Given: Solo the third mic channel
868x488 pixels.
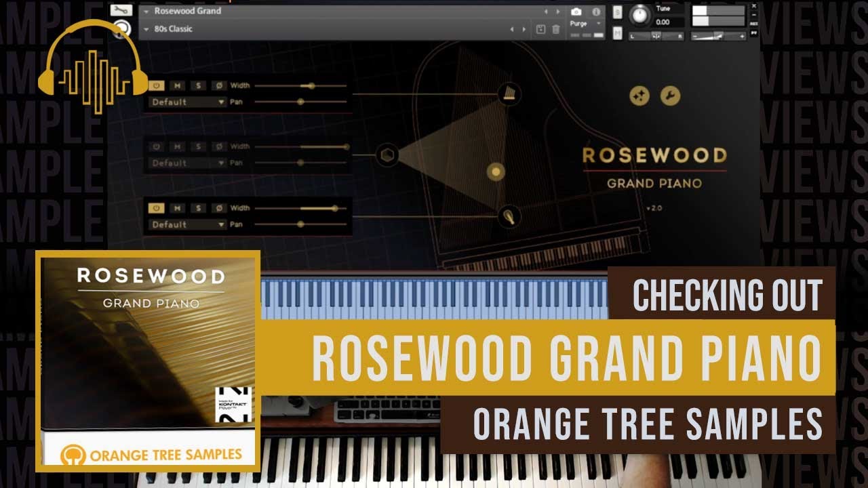Looking at the screenshot, I should tap(198, 208).
